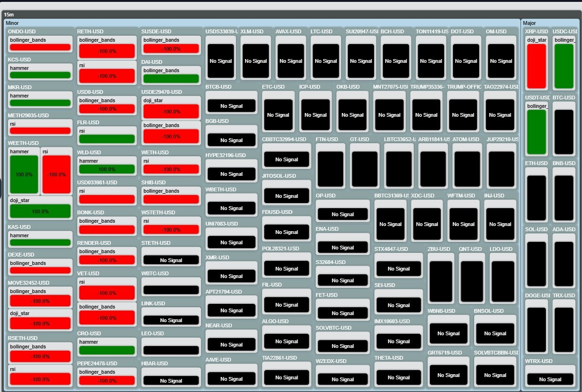Select the hammer 100.0% tile under WLD-USD
Screen dimensions: 582x392
tap(107, 169)
